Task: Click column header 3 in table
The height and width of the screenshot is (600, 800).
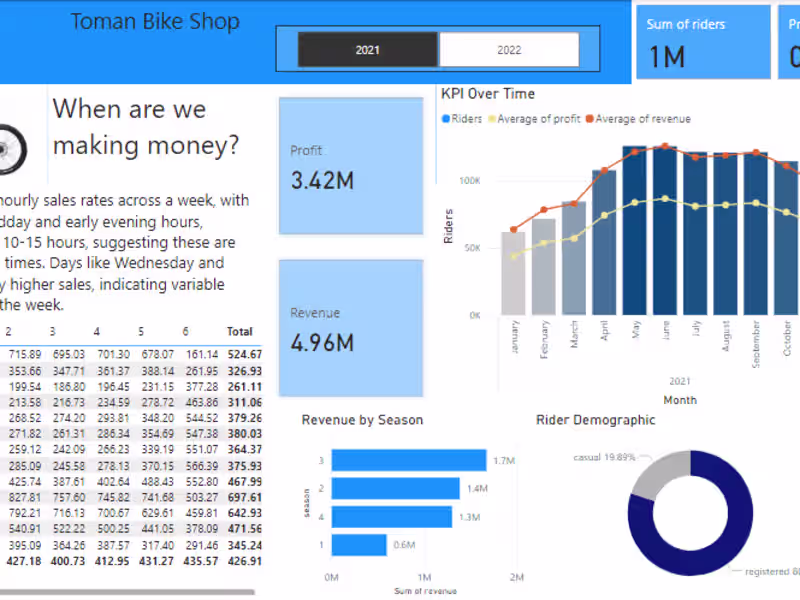Action: click(53, 332)
